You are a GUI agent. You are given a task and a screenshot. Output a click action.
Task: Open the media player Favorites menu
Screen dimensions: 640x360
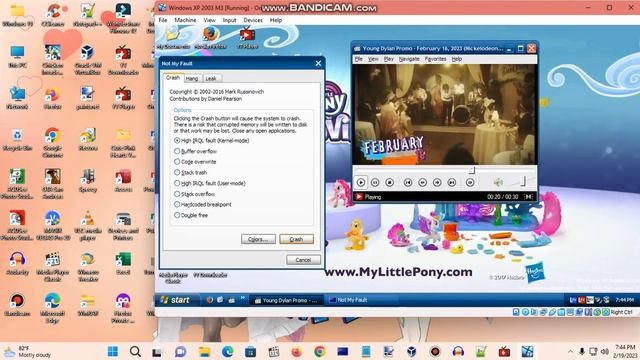click(435, 59)
